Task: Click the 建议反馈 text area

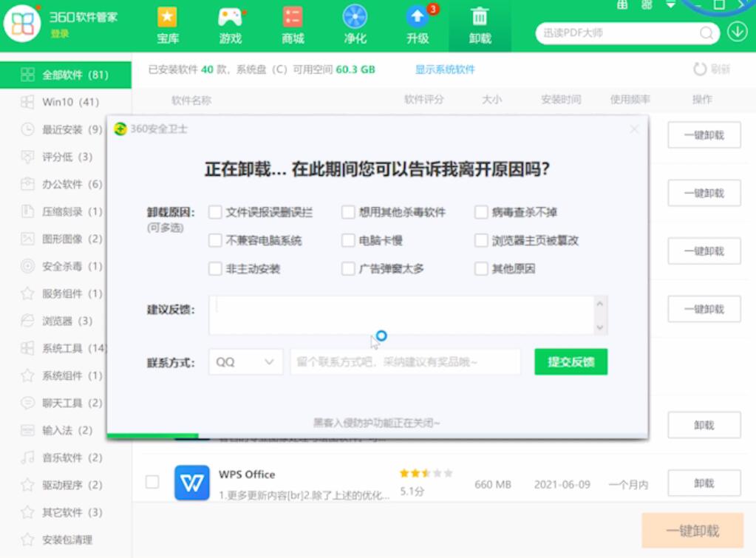Action: coord(401,315)
